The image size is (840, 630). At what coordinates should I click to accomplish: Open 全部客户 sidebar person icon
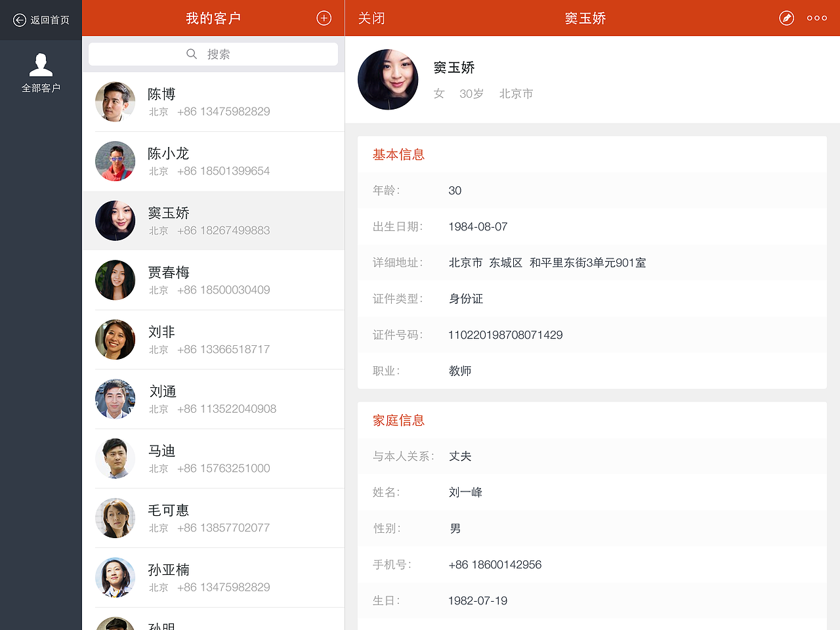pos(41,65)
